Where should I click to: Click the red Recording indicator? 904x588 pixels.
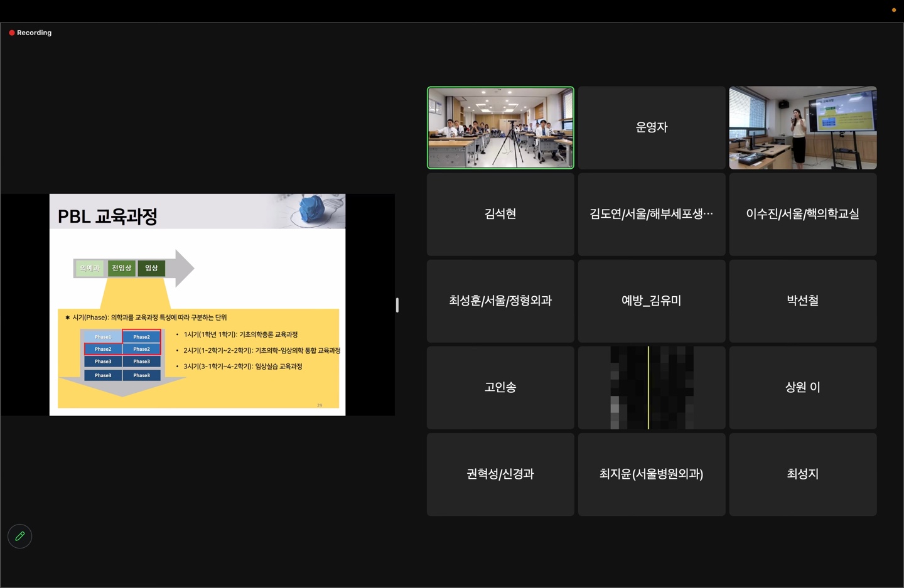30,33
